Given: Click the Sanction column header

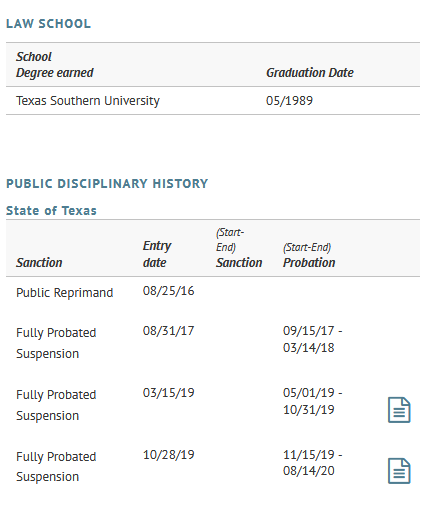Looking at the screenshot, I should 39,263.
